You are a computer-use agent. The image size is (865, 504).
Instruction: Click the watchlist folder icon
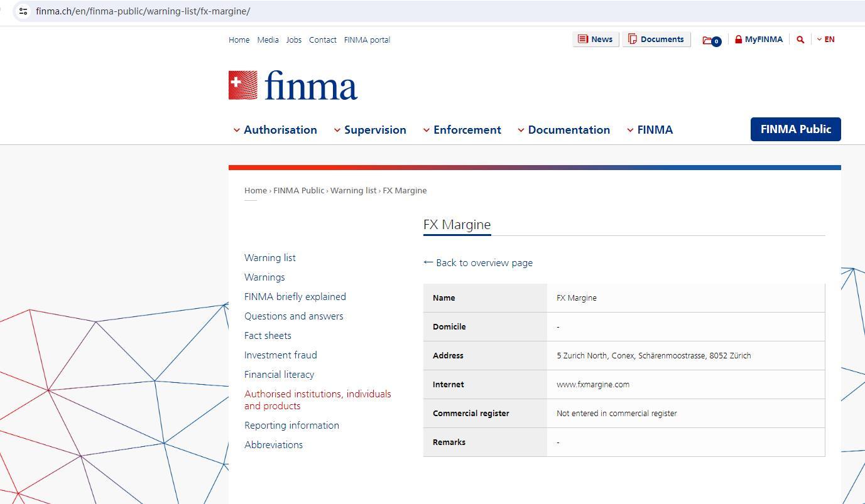point(711,40)
